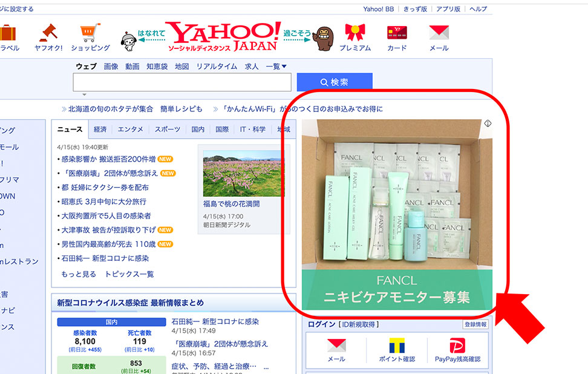Switch to the 国際 news tab
The width and height of the screenshot is (588, 374).
coord(222,130)
